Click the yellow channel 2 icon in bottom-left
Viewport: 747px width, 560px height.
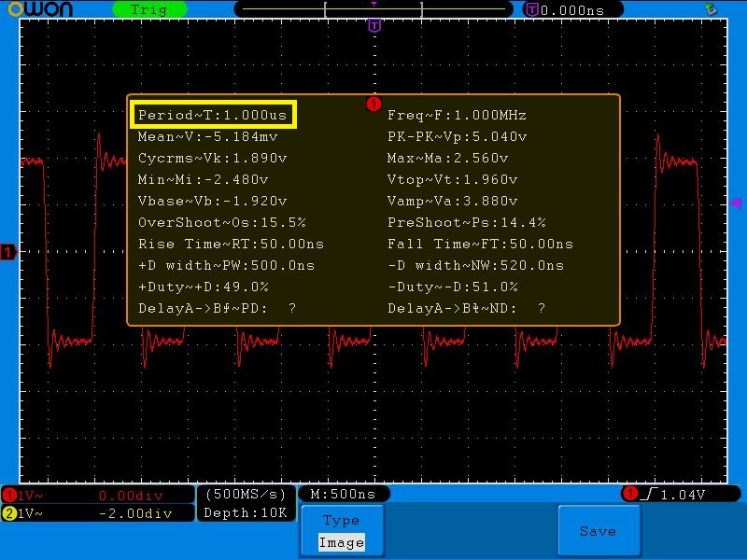9,513
